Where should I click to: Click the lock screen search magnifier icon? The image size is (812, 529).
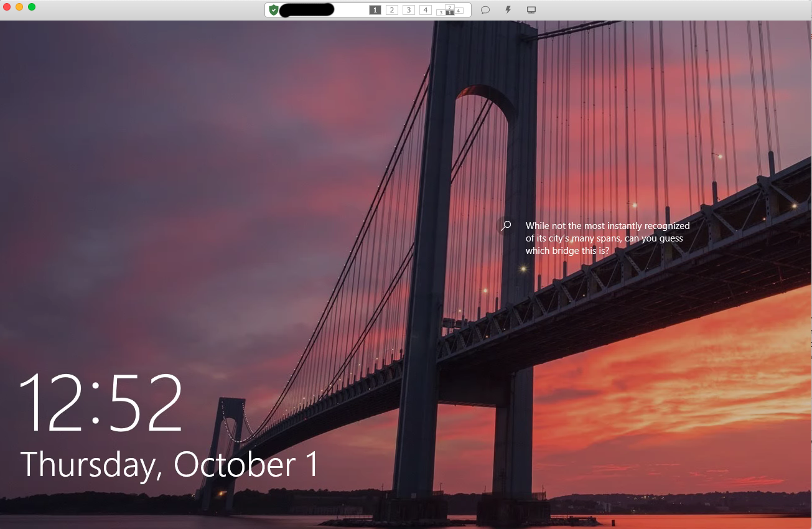pyautogui.click(x=505, y=226)
